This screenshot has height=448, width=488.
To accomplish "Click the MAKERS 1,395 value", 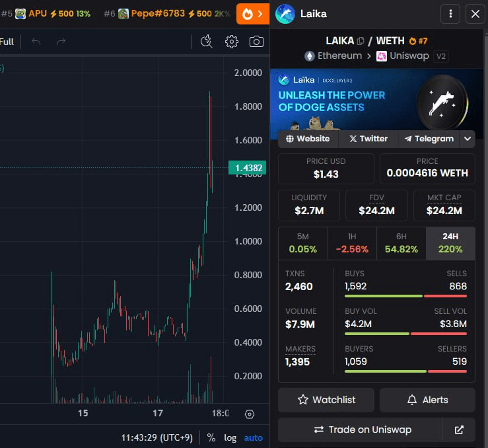I will [x=297, y=361].
